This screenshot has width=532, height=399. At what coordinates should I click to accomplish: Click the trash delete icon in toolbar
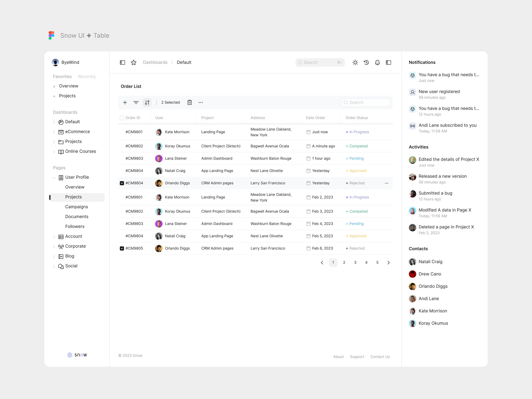(x=190, y=102)
